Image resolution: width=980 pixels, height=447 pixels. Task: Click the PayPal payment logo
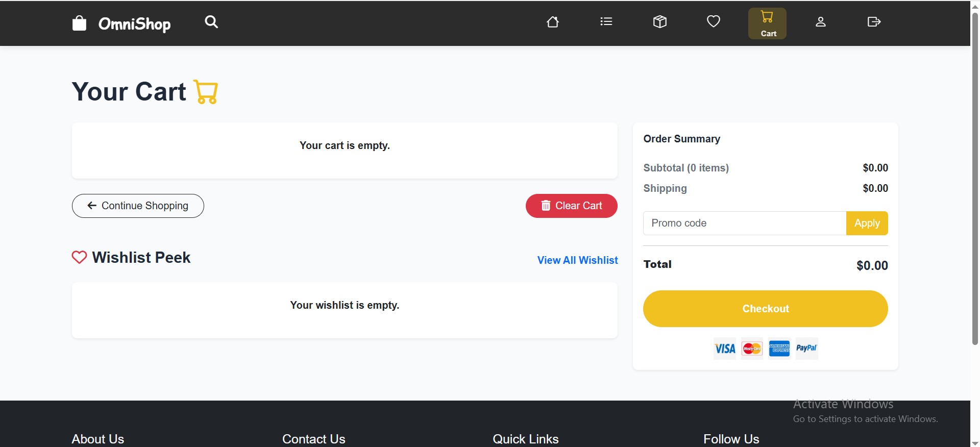click(x=806, y=349)
